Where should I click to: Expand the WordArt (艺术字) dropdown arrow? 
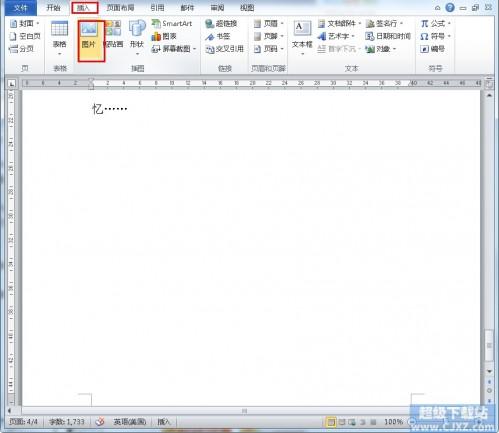(x=353, y=36)
